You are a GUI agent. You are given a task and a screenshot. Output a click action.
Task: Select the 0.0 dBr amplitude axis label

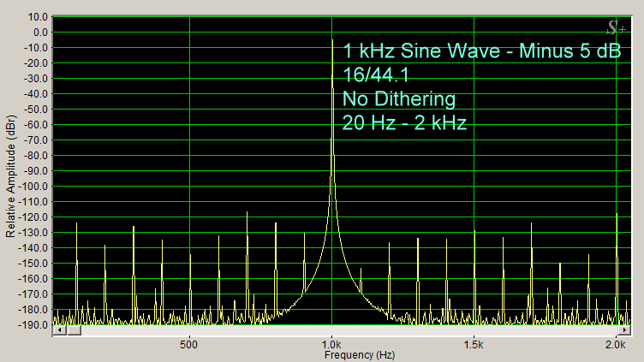point(39,33)
